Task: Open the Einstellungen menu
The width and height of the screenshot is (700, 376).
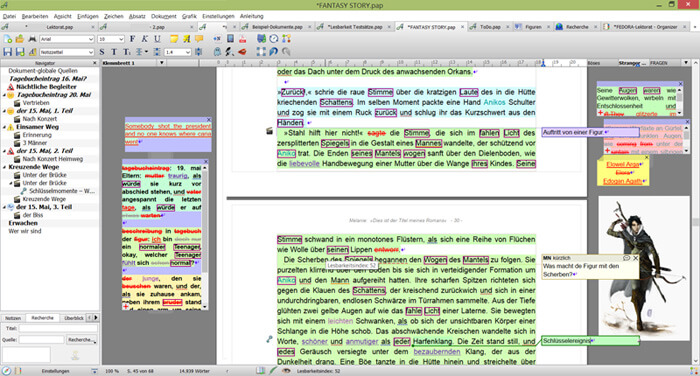Action: [218, 16]
